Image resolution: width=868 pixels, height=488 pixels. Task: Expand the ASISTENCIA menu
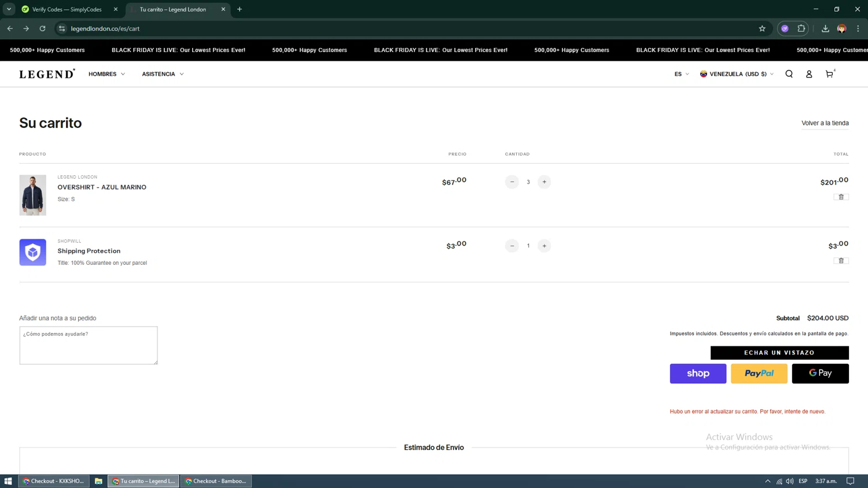click(x=163, y=74)
